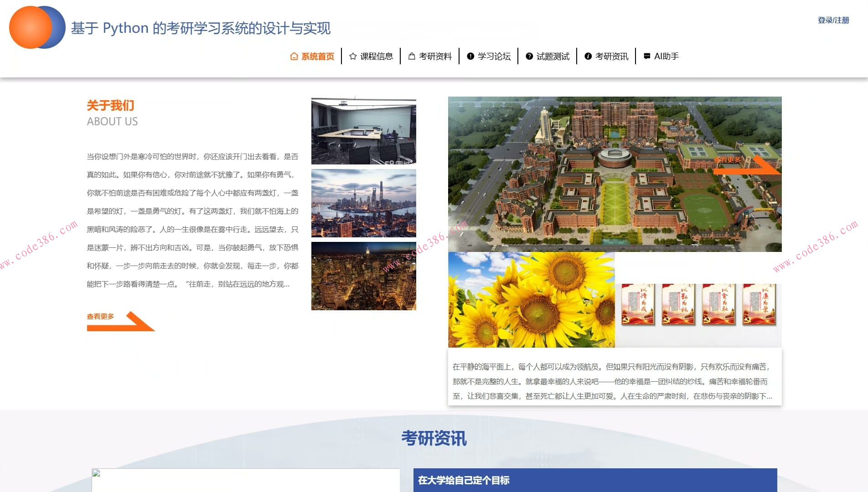The width and height of the screenshot is (868, 492).
Task: Click the paragraph starting 当你设想门外是寒冷可怕的世界时
Action: [x=192, y=220]
